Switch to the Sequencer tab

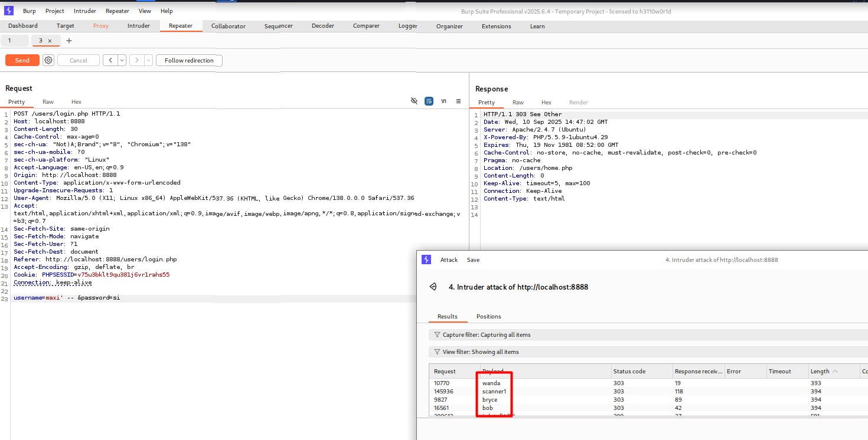coord(279,26)
